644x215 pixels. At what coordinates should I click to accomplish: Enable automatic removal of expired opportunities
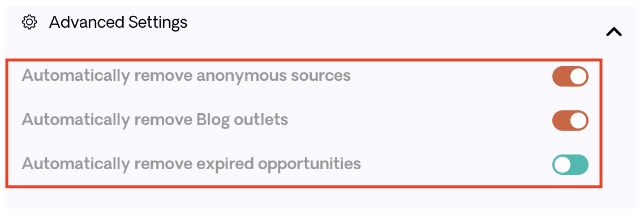tap(570, 165)
